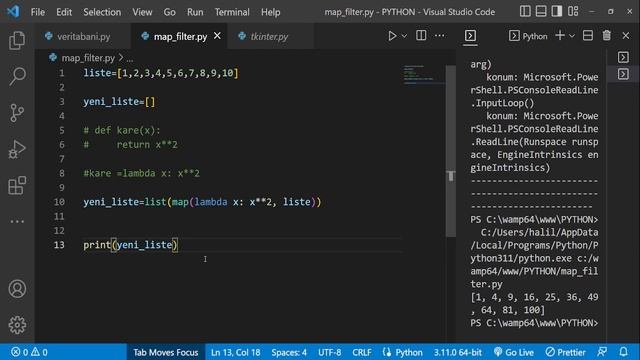Image resolution: width=640 pixels, height=360 pixels.
Task: Select the second terminal instance in list
Action: pos(623,74)
